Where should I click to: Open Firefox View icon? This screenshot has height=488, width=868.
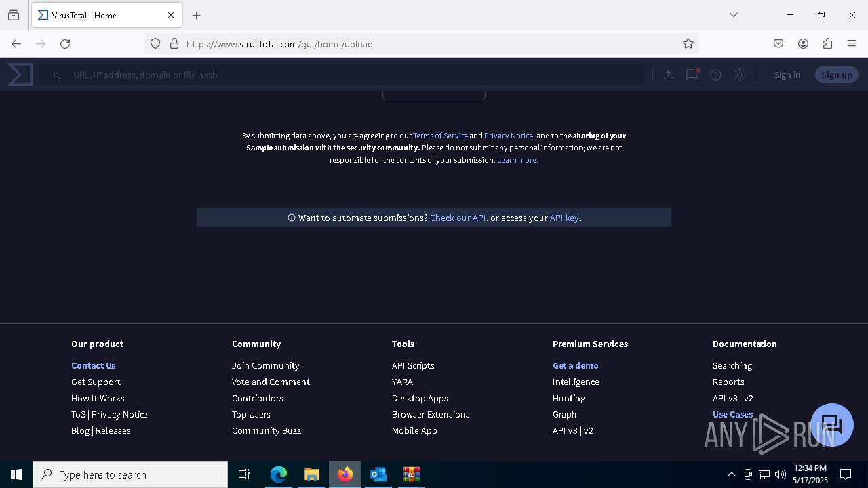[14, 15]
